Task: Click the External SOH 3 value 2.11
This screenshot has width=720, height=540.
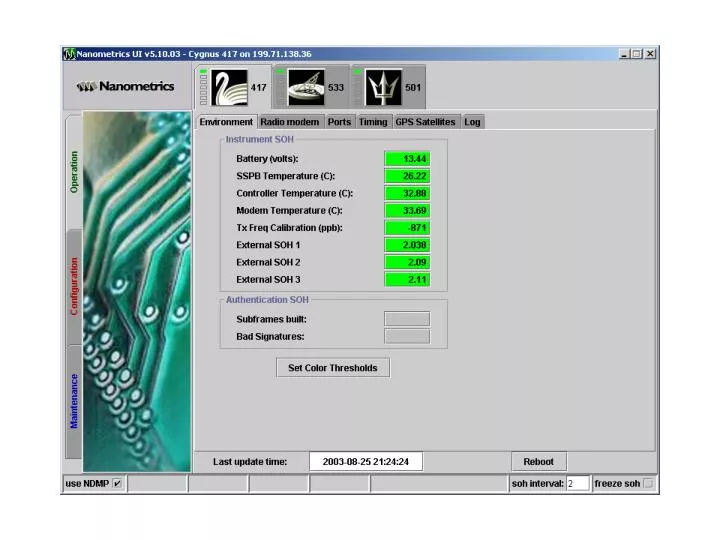Action: pyautogui.click(x=407, y=280)
